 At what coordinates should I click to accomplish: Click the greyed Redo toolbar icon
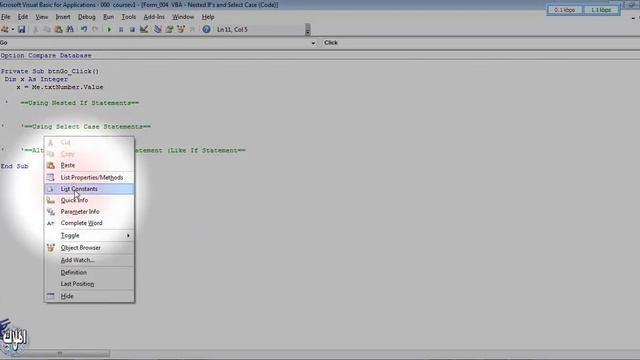click(x=95, y=29)
